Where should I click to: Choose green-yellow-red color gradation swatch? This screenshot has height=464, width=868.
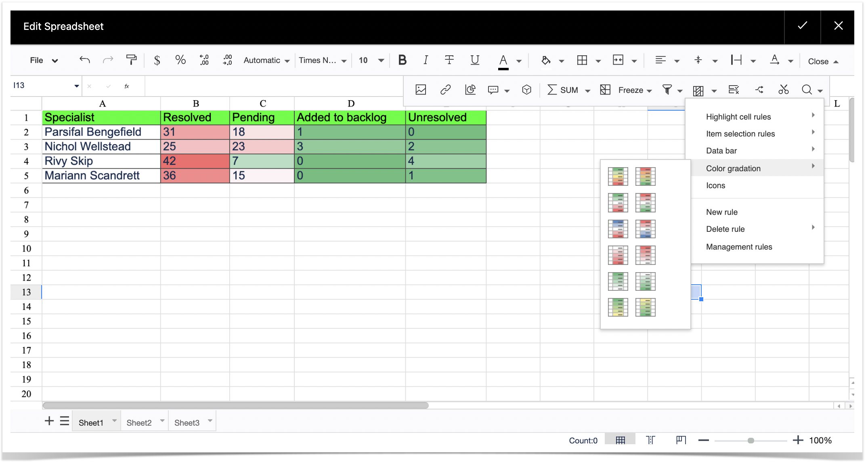[x=618, y=176]
